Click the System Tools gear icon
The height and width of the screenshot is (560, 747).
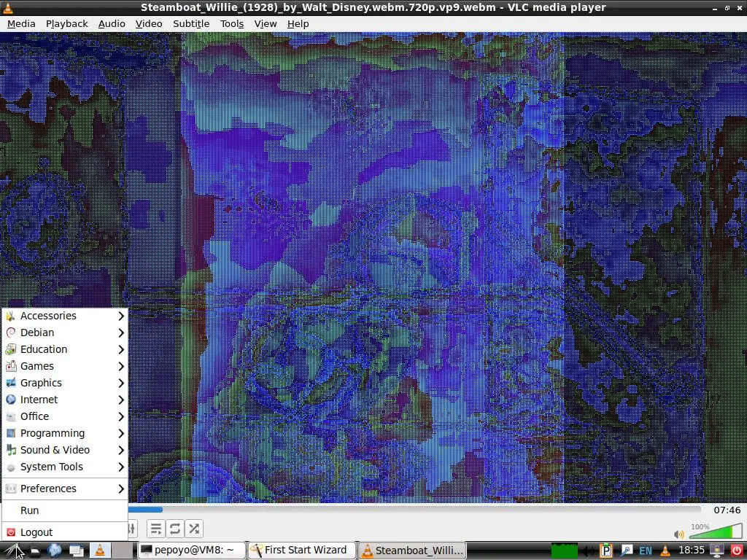(11, 467)
